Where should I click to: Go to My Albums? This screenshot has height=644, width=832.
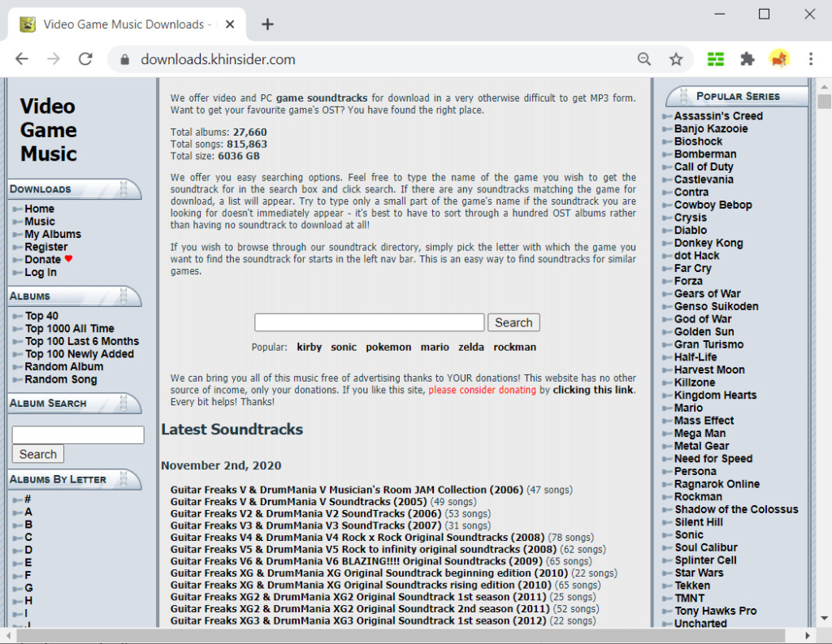coord(53,234)
